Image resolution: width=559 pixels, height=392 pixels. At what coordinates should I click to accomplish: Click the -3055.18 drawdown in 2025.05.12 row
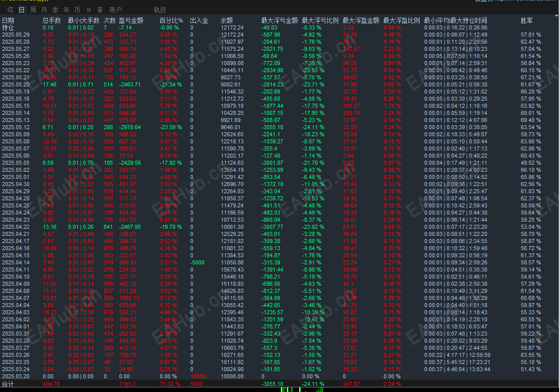(x=272, y=128)
